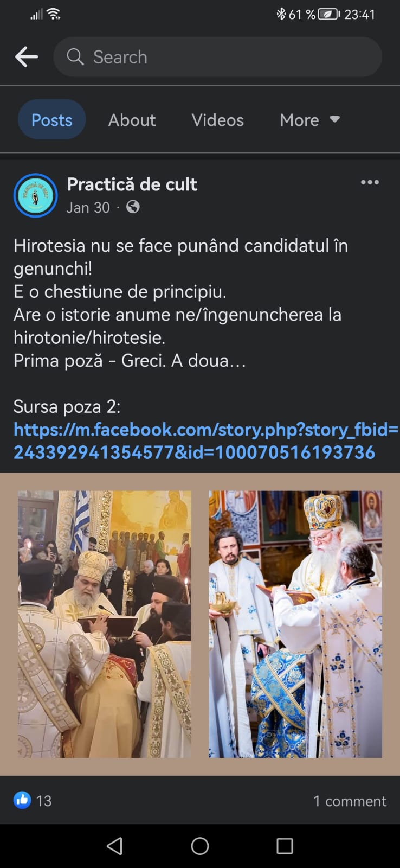Open the Practică de cult profile picture
The width and height of the screenshot is (400, 868).
point(35,195)
